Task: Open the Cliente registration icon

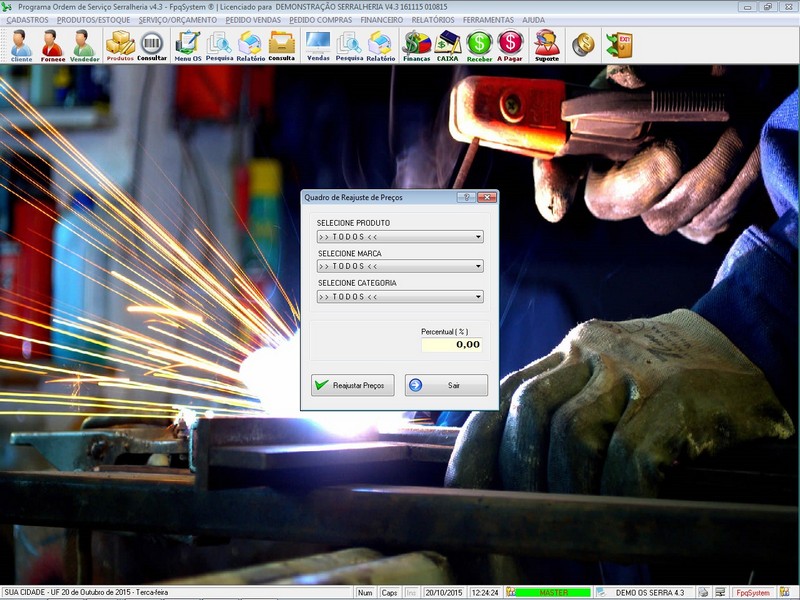Action: point(21,45)
